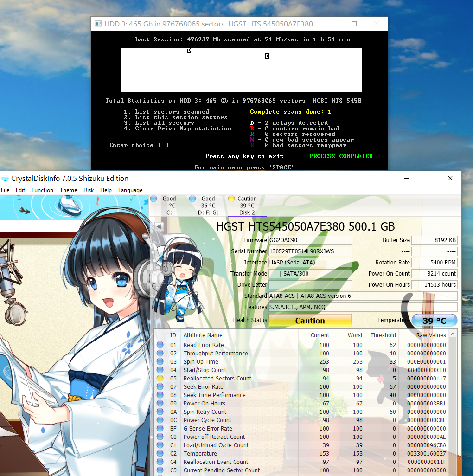The width and height of the screenshot is (473, 476).
Task: Click the empty Drive Letter field
Action: pyautogui.click(x=310, y=285)
